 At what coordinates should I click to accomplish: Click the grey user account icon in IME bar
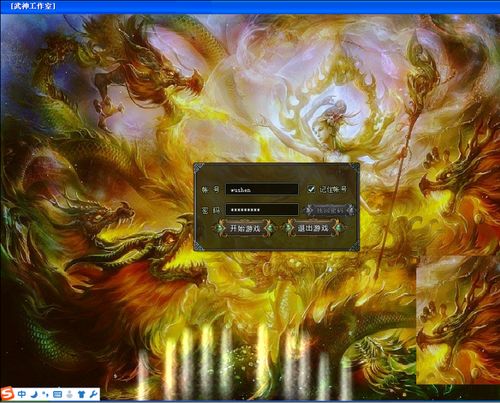pos(69,394)
